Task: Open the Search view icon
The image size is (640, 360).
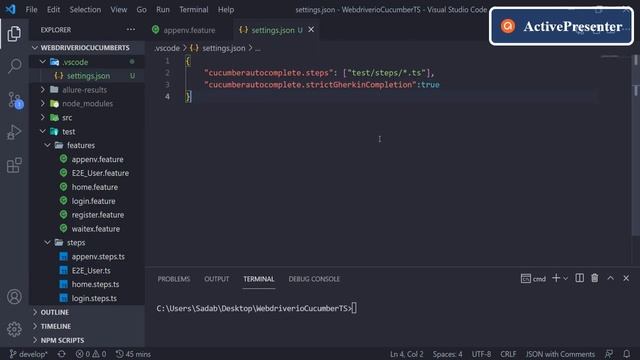Action: pyautogui.click(x=14, y=66)
